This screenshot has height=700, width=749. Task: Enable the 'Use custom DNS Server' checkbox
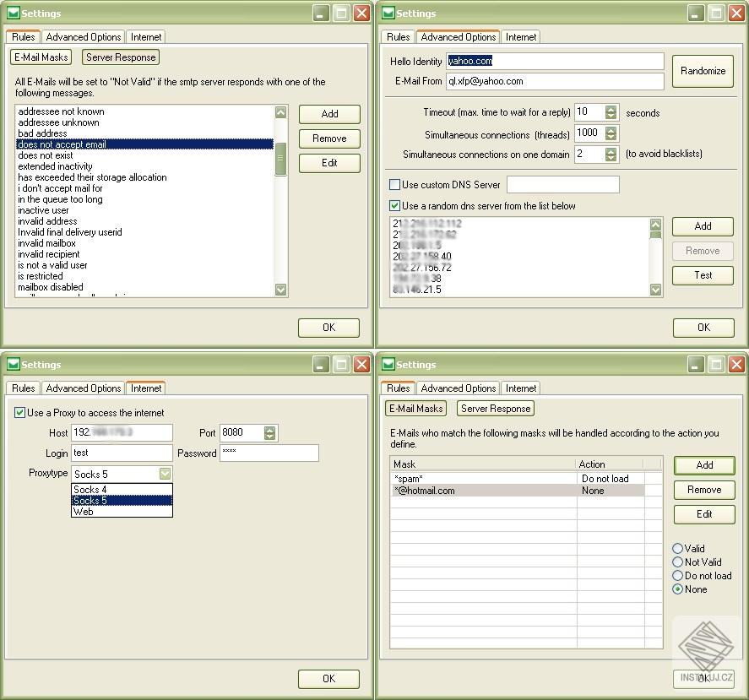pyautogui.click(x=393, y=184)
